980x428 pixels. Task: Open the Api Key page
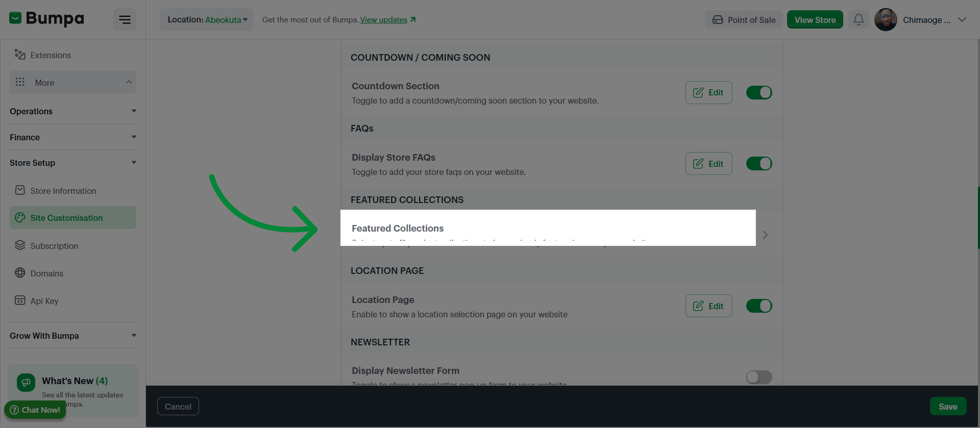click(73, 301)
